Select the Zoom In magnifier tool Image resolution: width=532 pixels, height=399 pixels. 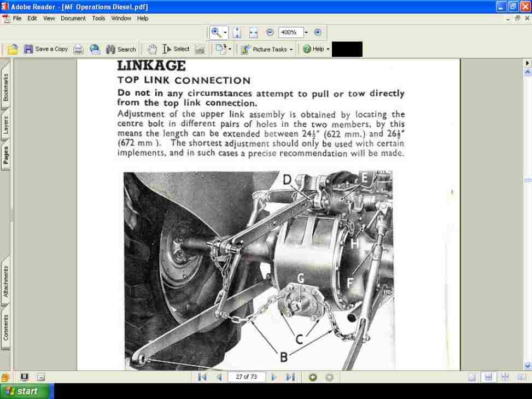point(215,32)
